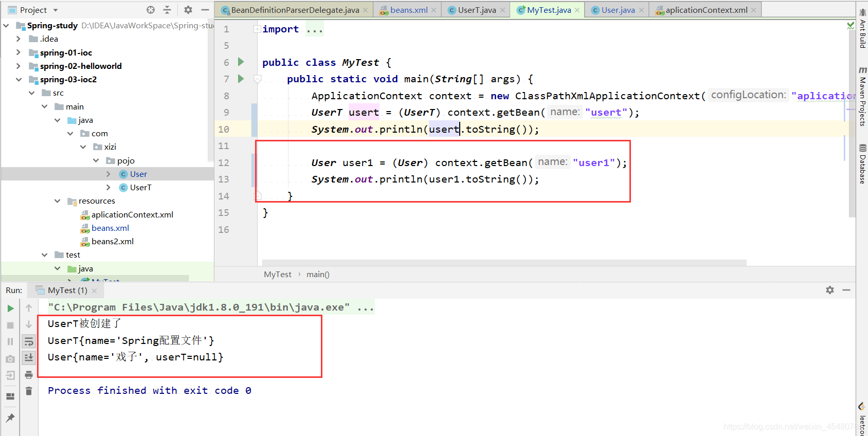Screen dimensions: 868x436
Task: Hide the Project panel with minimize icon
Action: 205,10
